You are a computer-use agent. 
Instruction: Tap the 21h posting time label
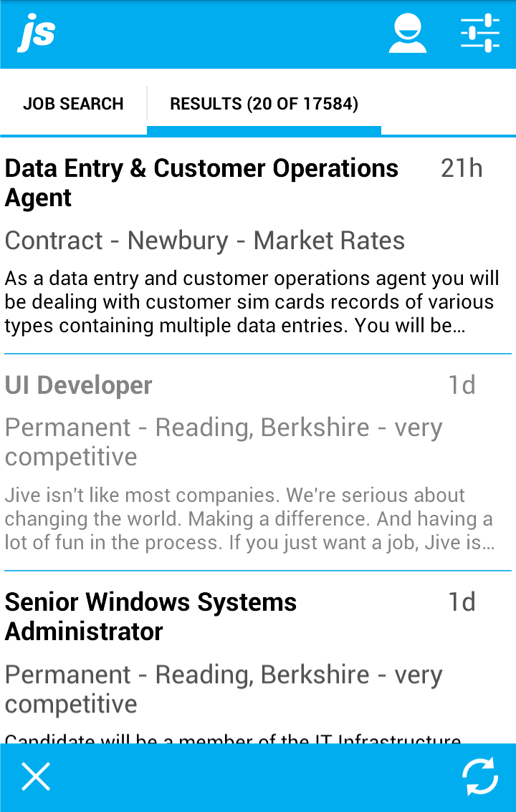pos(461,168)
